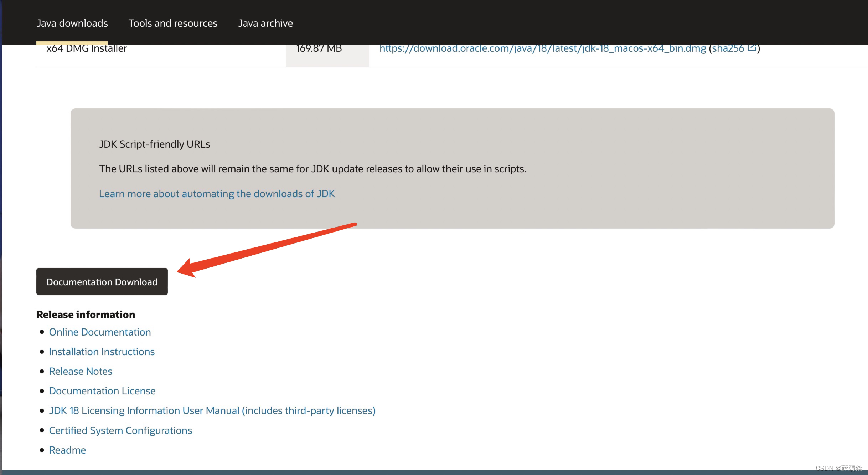Switch to Tools and resources tab

[173, 23]
